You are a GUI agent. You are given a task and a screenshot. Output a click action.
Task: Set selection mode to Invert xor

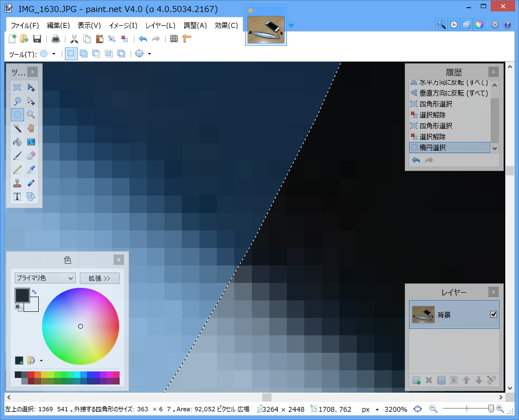pos(121,54)
